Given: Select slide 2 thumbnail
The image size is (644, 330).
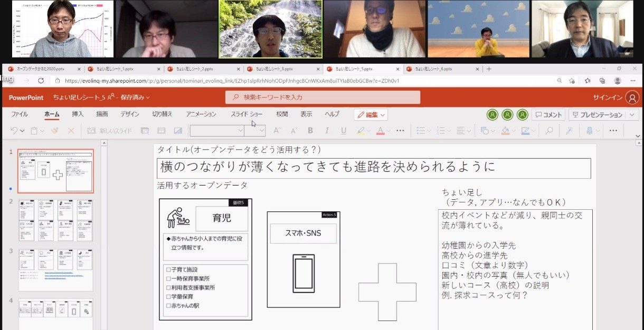Looking at the screenshot, I should (x=55, y=220).
